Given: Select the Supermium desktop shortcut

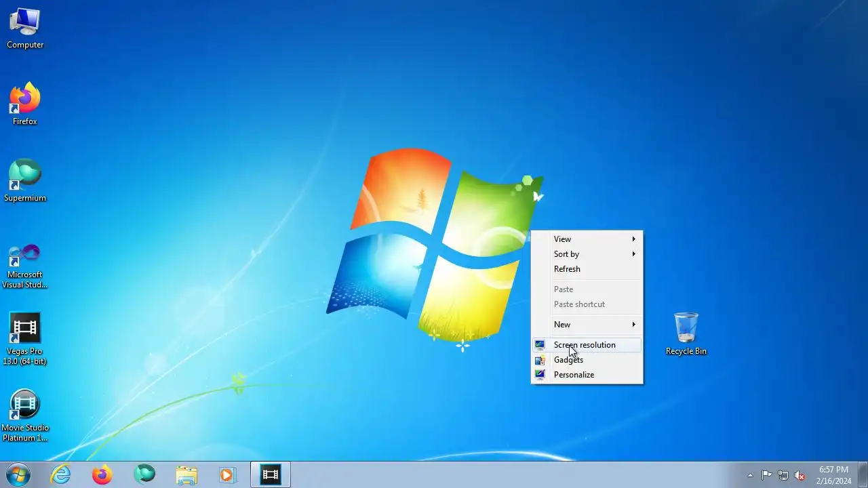Looking at the screenshot, I should coord(25,181).
